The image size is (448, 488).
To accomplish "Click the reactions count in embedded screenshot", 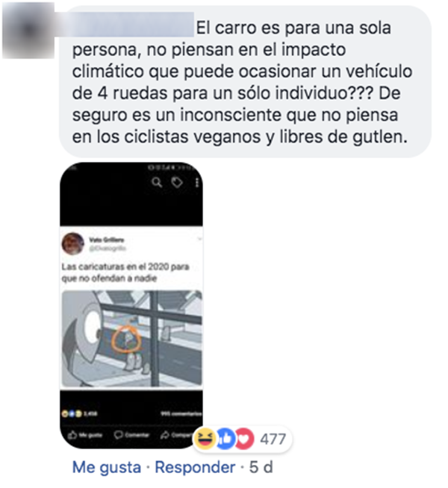I will point(80,413).
